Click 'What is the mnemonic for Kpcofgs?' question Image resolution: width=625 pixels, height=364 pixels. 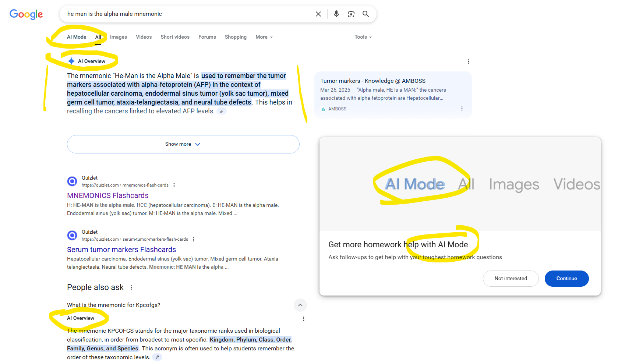pyautogui.click(x=114, y=305)
